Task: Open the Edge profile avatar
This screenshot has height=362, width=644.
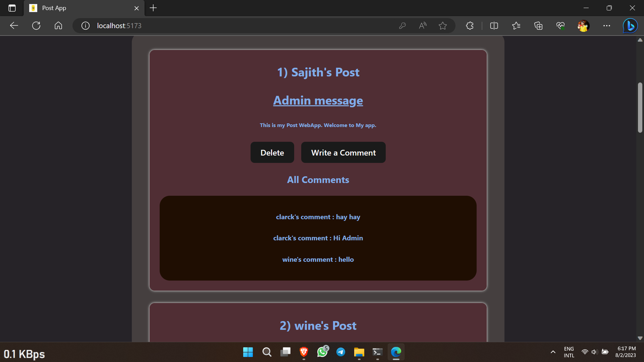Action: (x=584, y=25)
